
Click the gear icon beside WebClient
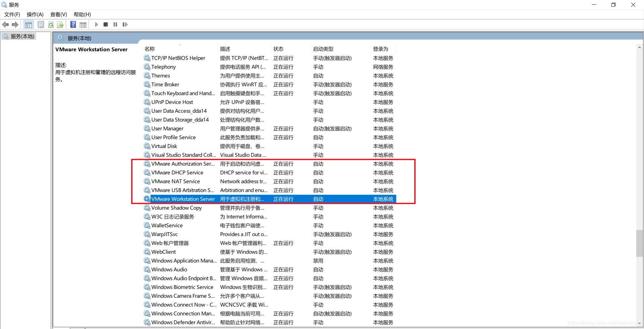(x=147, y=252)
